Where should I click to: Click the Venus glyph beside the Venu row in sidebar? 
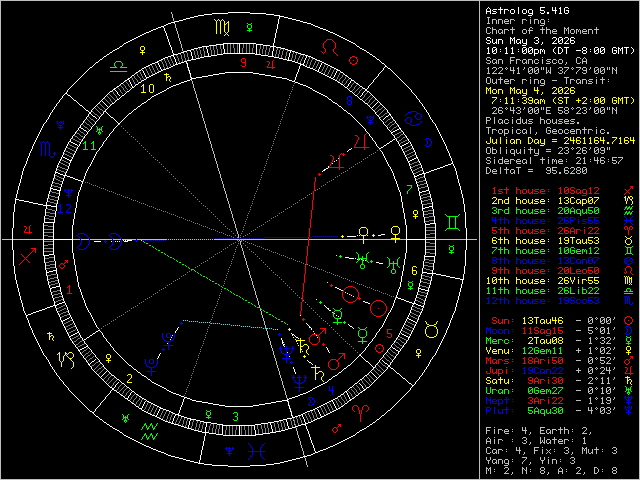point(629,351)
